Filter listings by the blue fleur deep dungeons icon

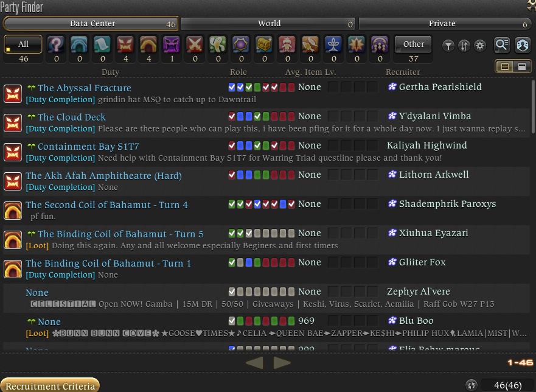point(333,44)
